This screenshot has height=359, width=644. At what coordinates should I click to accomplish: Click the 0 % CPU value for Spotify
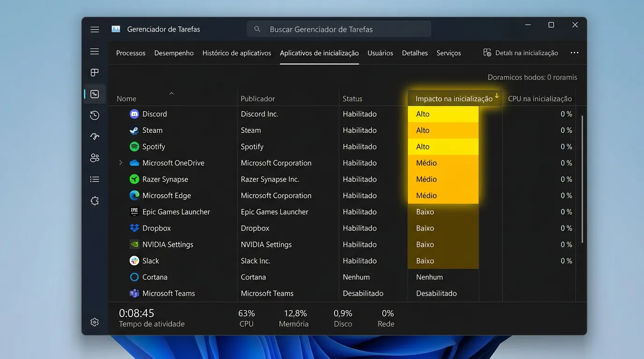pyautogui.click(x=566, y=147)
